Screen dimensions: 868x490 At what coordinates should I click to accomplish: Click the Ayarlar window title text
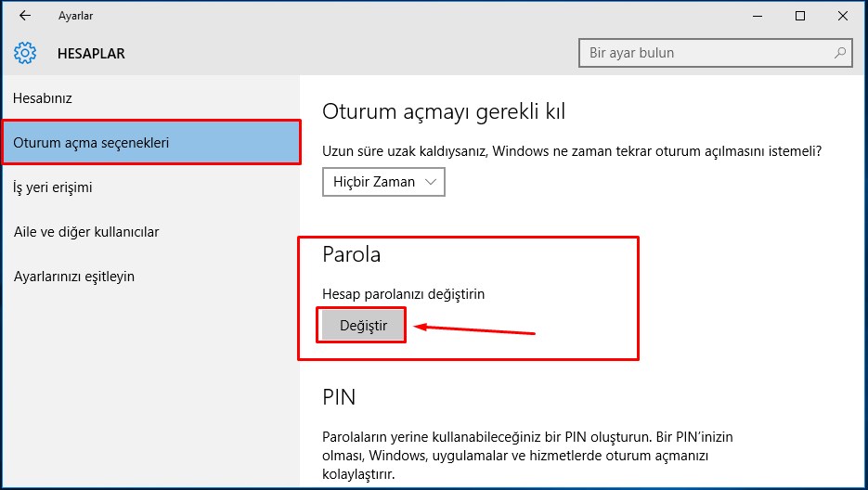pyautogui.click(x=75, y=16)
